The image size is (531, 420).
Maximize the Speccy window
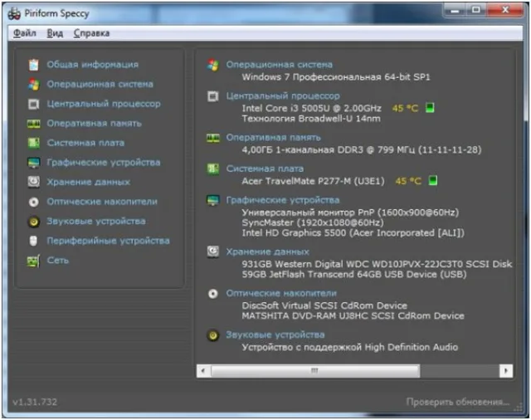coord(475,10)
